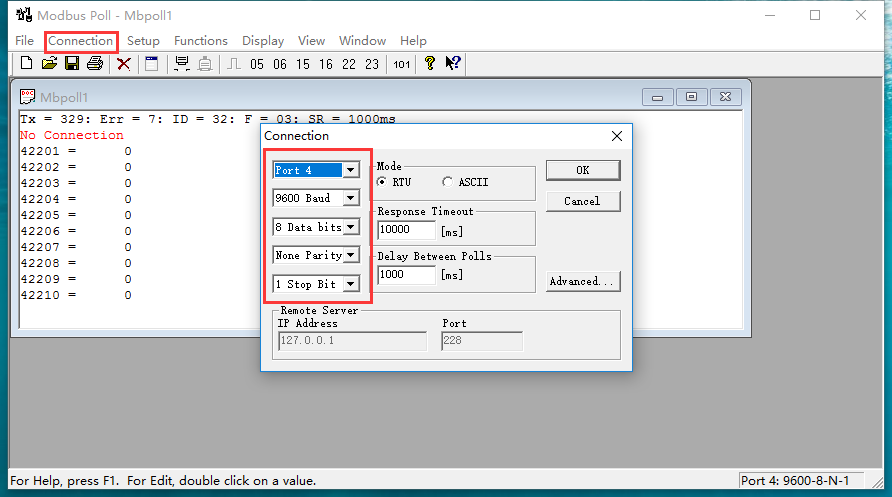Open the Connection menu
The height and width of the screenshot is (497, 892).
tap(80, 41)
